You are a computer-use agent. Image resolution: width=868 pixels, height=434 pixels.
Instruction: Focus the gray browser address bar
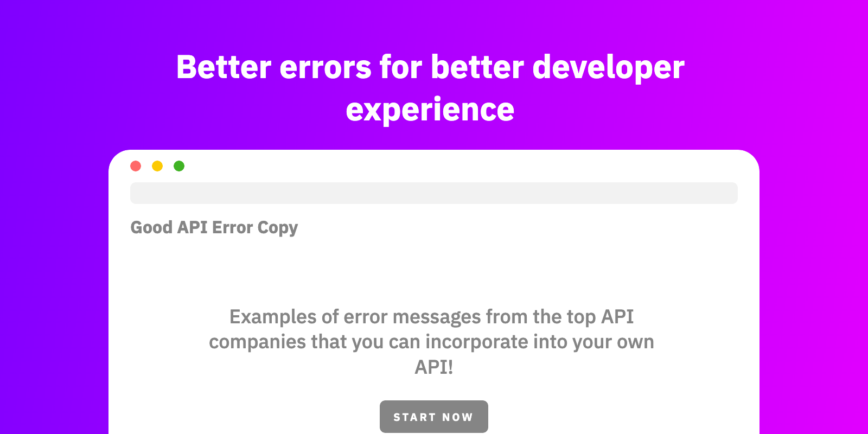433,193
